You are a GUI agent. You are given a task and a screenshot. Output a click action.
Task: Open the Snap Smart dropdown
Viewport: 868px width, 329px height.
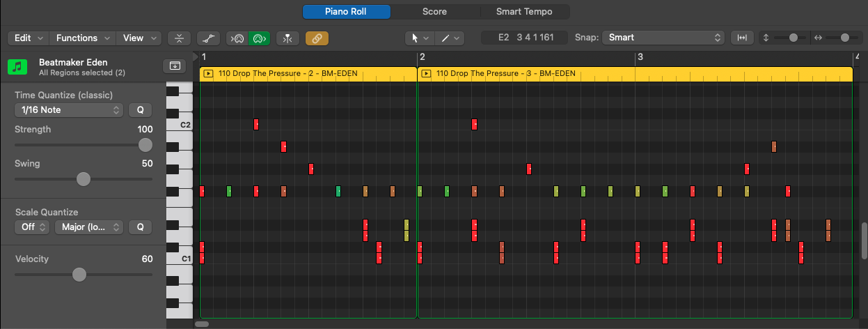click(664, 38)
